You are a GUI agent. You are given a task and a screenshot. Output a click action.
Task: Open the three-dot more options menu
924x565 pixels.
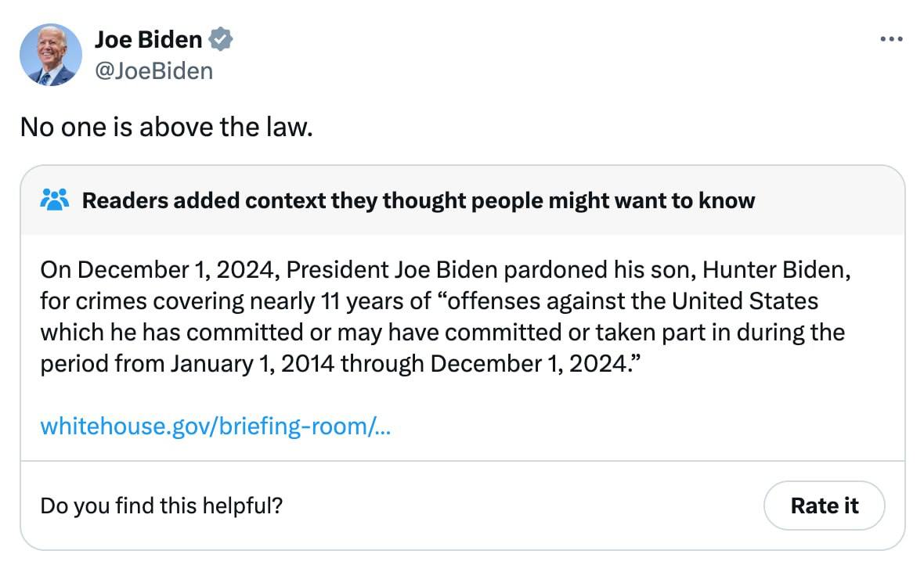891,39
